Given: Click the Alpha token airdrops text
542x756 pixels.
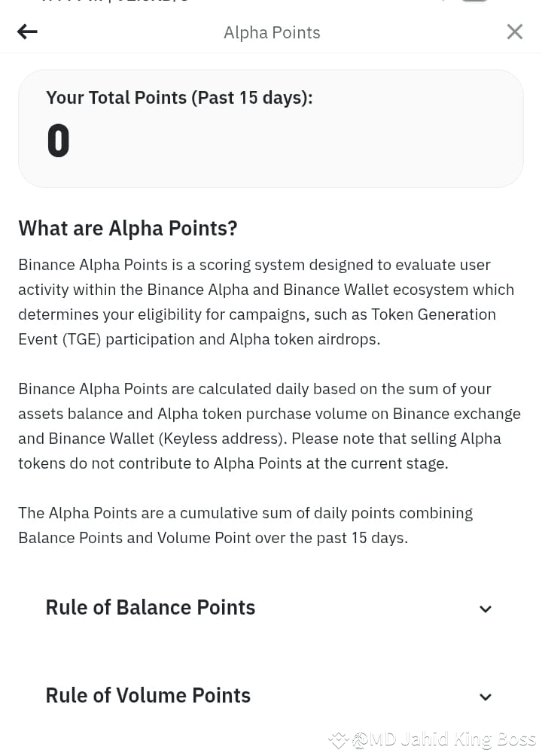Looking at the screenshot, I should pos(305,339).
